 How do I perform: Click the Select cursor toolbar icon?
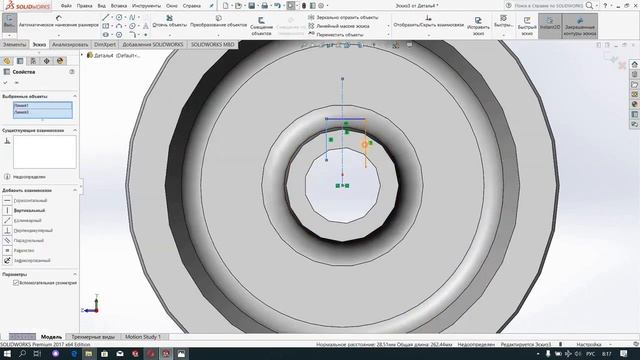291,6
